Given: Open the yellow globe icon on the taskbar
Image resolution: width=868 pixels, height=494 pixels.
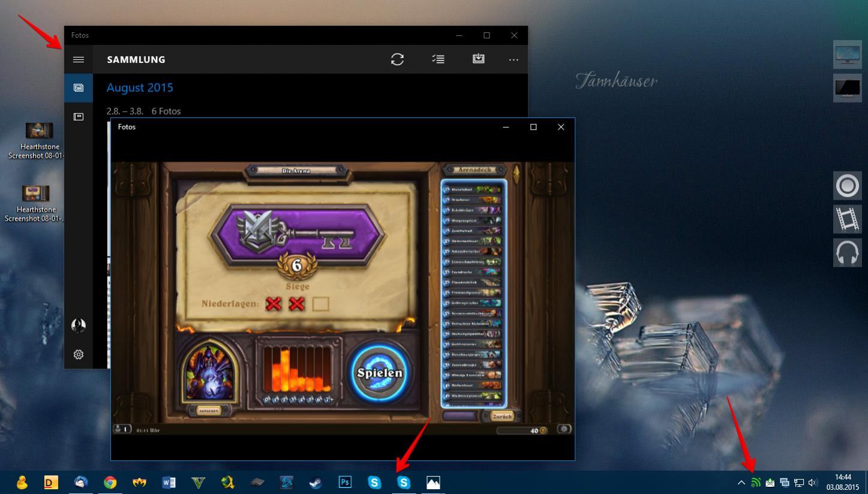Looking at the screenshot, I should pyautogui.click(x=227, y=482).
